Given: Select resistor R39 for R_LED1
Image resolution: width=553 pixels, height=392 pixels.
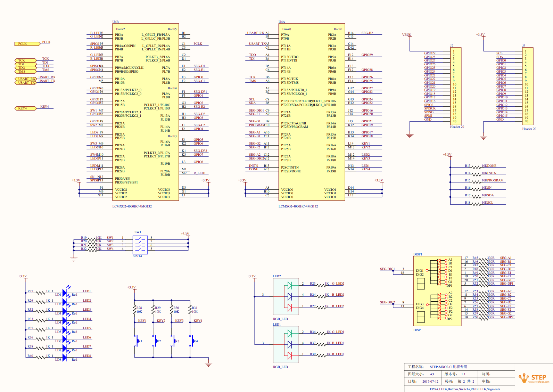Looking at the screenshot, I should [320, 356].
